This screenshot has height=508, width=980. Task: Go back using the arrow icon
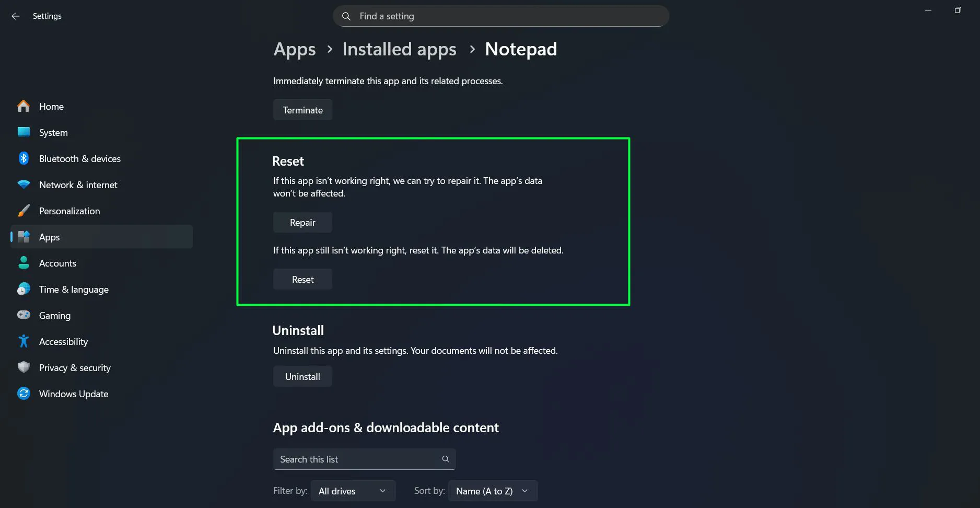coord(16,16)
